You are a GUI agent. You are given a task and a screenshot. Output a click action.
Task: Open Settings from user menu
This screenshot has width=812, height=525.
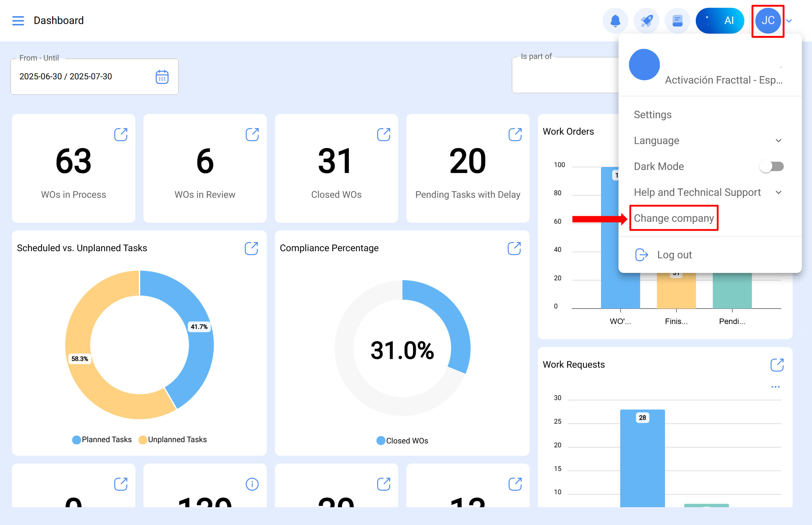pyautogui.click(x=652, y=115)
